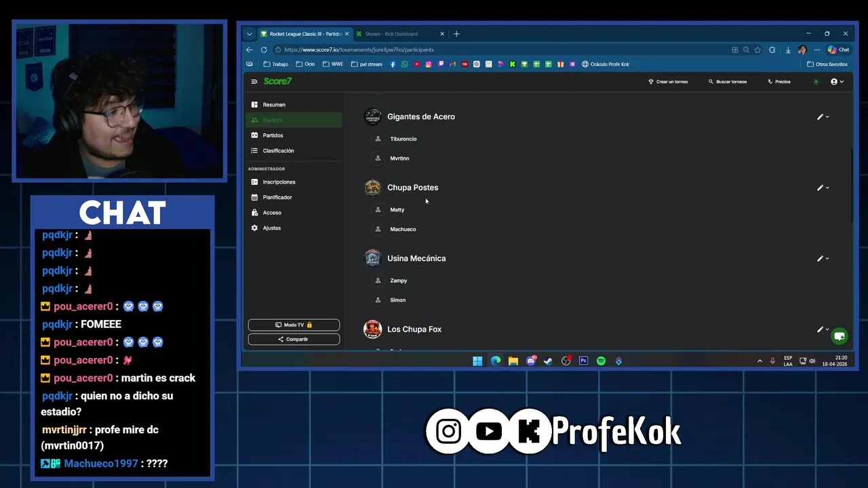Edit the Chupa Postes team pencil
Viewport: 868px width, 488px height.
click(820, 188)
